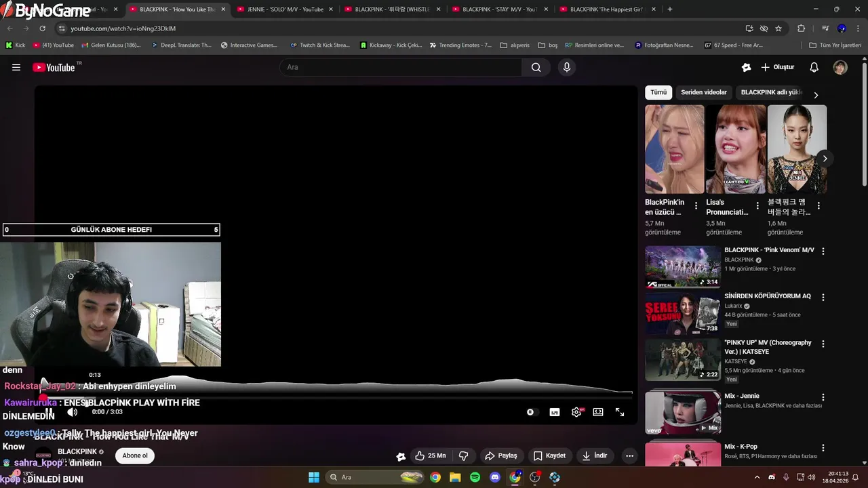Screen dimensions: 868x488
Task: Select the Seriden videolar filter chip
Action: [704, 92]
